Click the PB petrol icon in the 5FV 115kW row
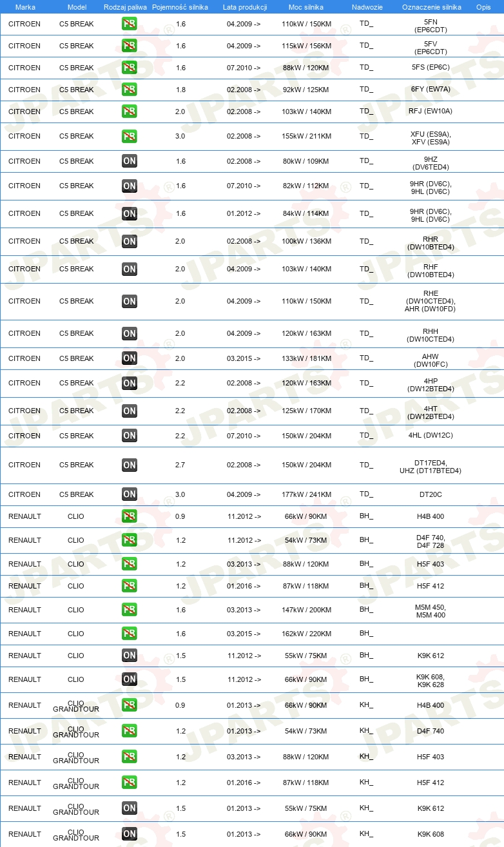504x847 pixels. pos(129,46)
